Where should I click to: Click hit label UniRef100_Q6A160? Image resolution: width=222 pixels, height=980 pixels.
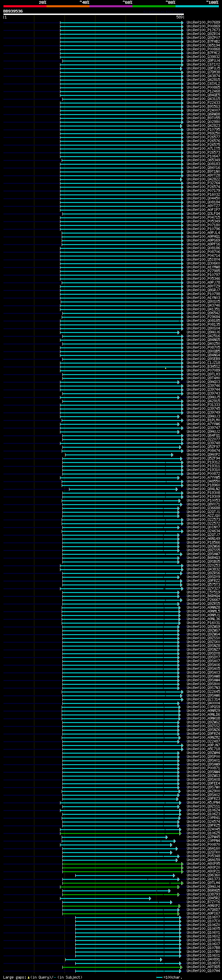[203, 849]
